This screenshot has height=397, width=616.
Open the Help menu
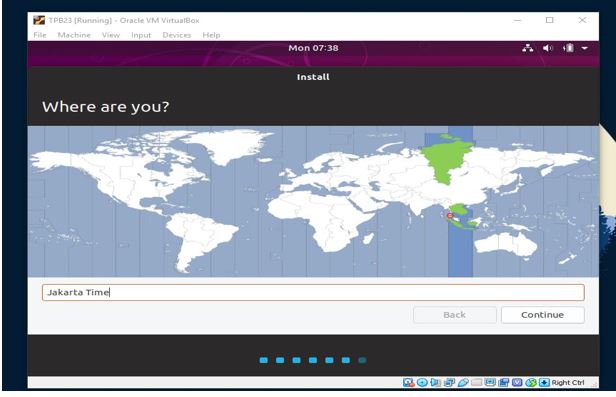pyautogui.click(x=211, y=35)
